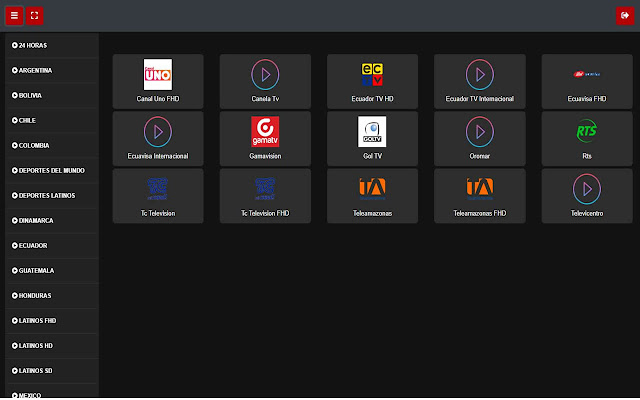Open the LATINOS HD category
The height and width of the screenshot is (400, 640).
click(x=52, y=345)
